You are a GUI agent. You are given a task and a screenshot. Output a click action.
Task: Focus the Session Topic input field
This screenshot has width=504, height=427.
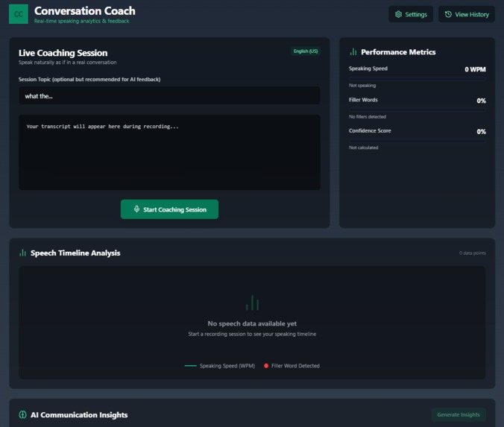[169, 95]
